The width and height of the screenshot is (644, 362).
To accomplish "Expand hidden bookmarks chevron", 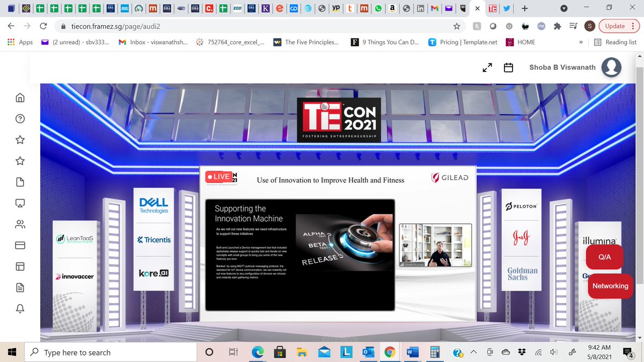I will [581, 42].
